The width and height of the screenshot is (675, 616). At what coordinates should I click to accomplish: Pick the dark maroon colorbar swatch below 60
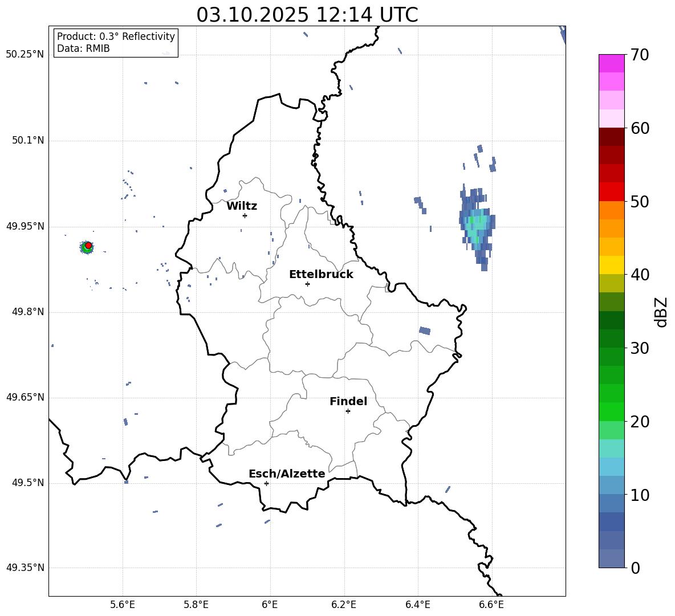click(x=611, y=137)
